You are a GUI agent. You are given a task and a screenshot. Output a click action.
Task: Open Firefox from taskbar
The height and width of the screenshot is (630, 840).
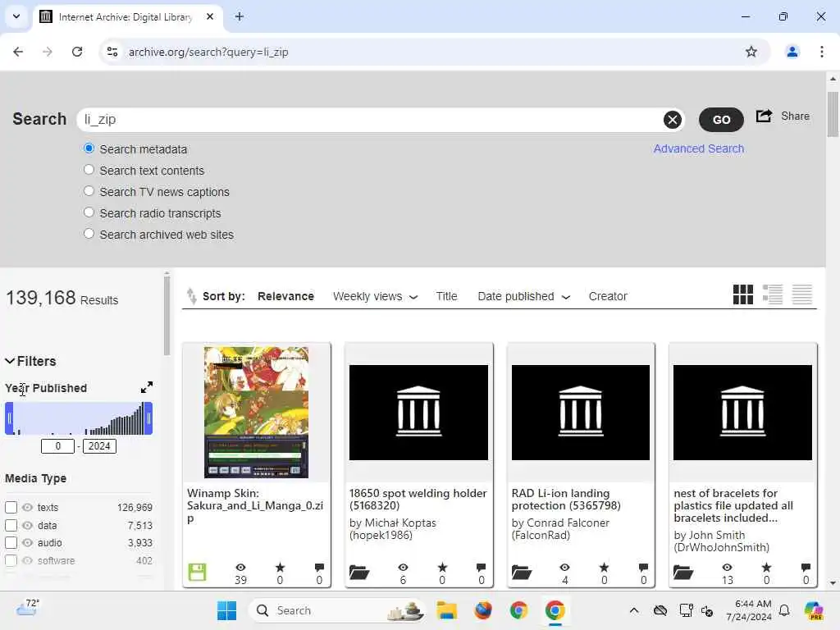[x=482, y=610]
